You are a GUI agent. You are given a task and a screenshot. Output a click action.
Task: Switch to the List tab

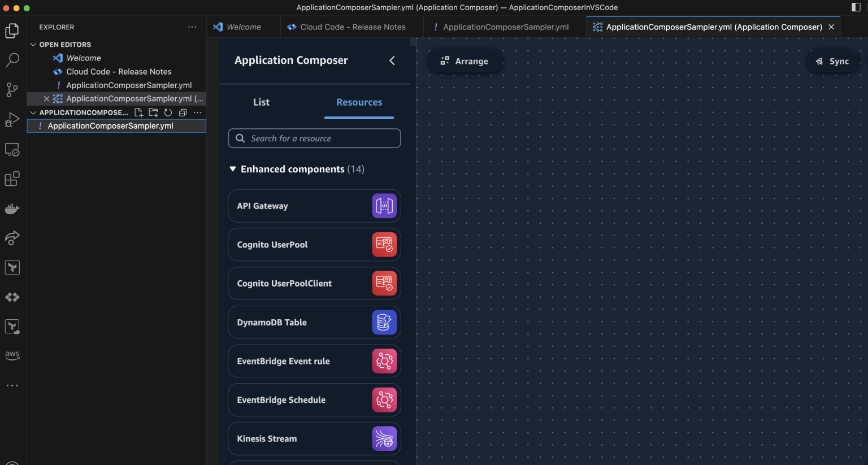pos(261,102)
